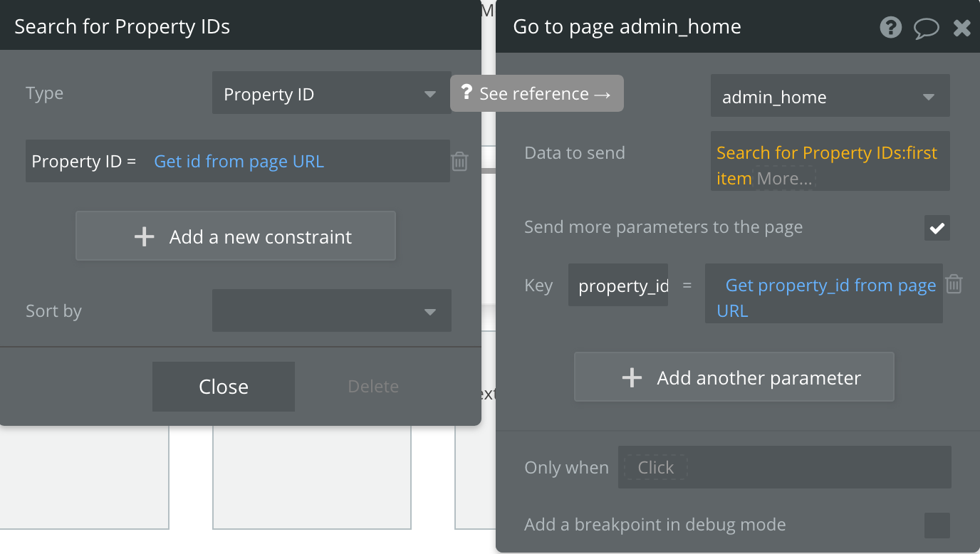Remove the property_id parameter via trash icon
Viewport: 980px width, 554px height.
point(954,285)
